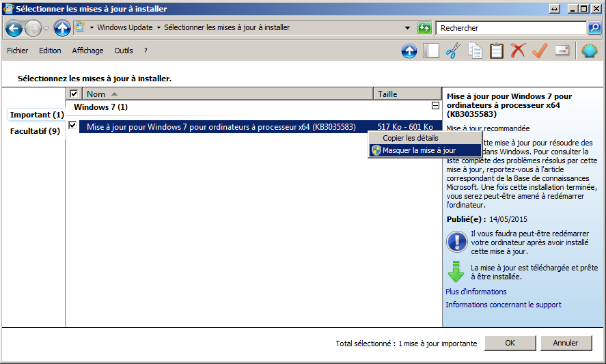Click the scissors Cut toolbar icon
This screenshot has width=606, height=364.
[453, 51]
